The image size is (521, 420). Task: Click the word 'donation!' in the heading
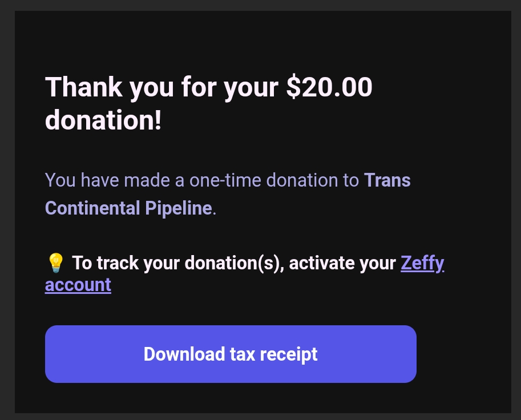pos(103,120)
